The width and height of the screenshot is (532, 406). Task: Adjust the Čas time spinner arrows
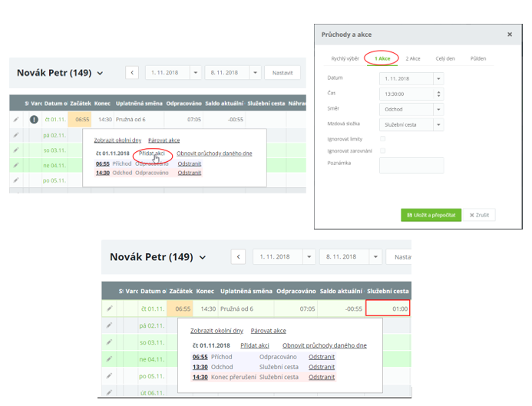click(x=438, y=94)
